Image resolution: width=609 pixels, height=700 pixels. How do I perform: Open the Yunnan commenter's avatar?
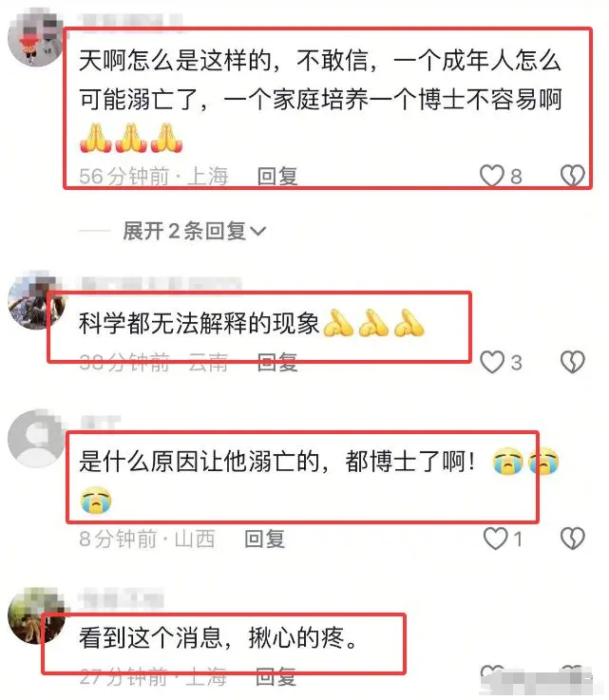(x=37, y=300)
